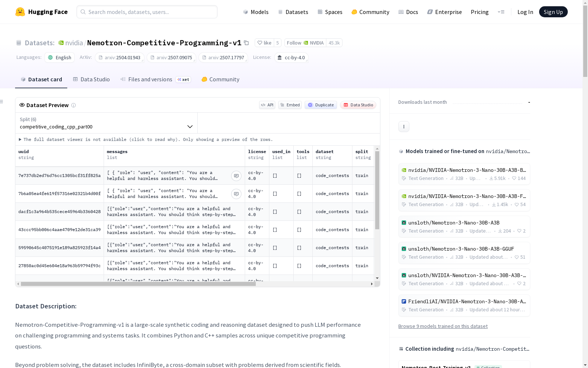Image resolution: width=588 pixels, height=368 pixels.
Task: Open the arxiv:2507.09075 tag
Action: 171,58
